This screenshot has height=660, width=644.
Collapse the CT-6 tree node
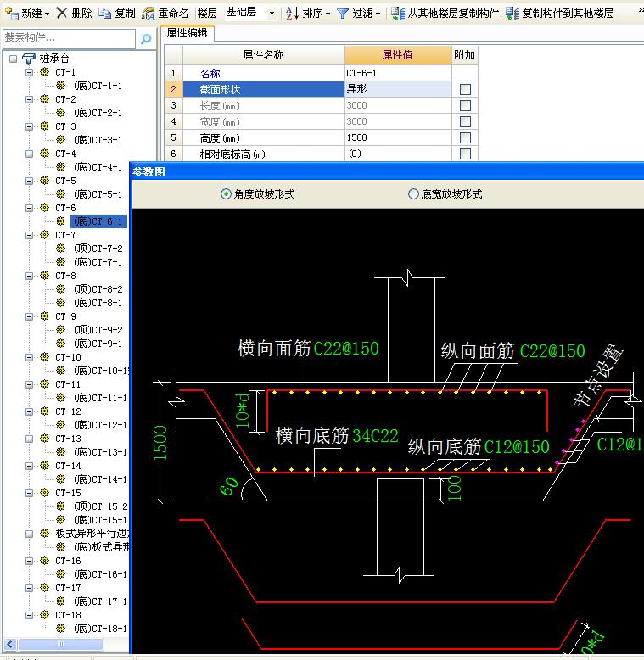[29, 208]
